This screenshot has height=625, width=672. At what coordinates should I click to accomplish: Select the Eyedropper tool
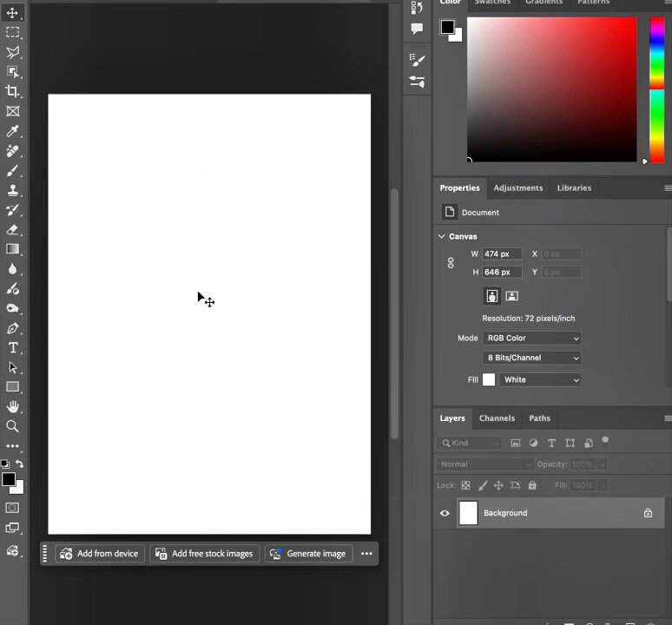(12, 131)
